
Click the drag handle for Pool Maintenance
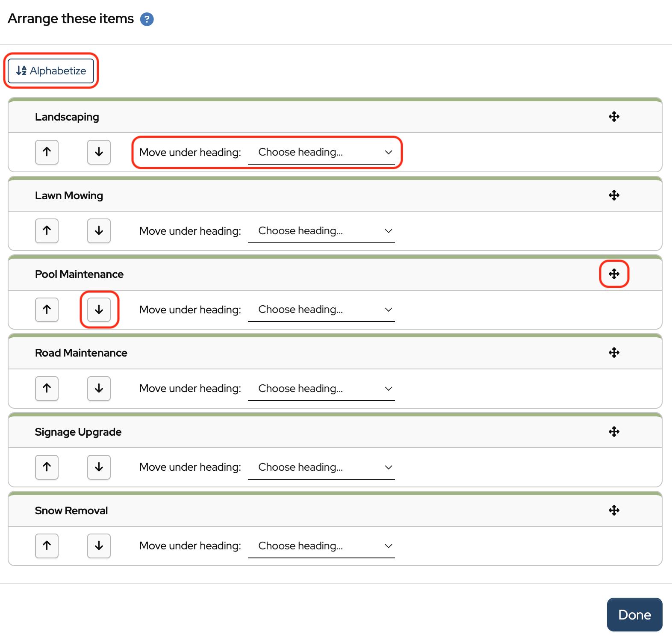[x=614, y=274]
